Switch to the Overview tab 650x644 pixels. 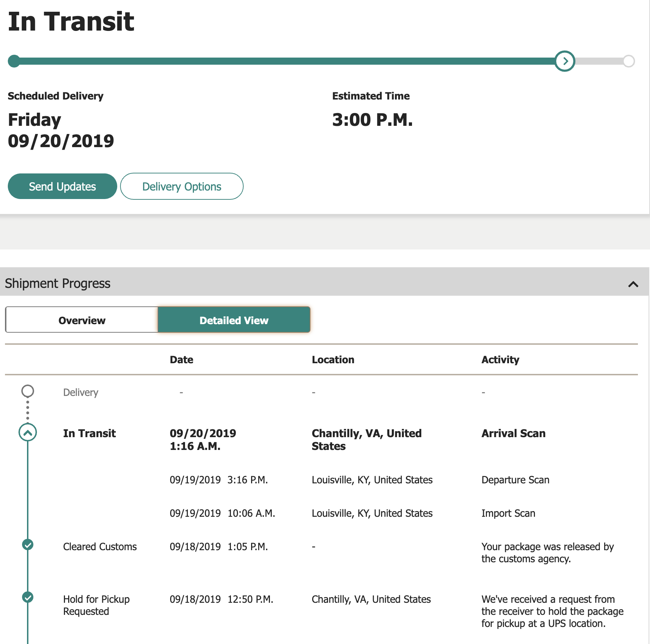click(82, 320)
